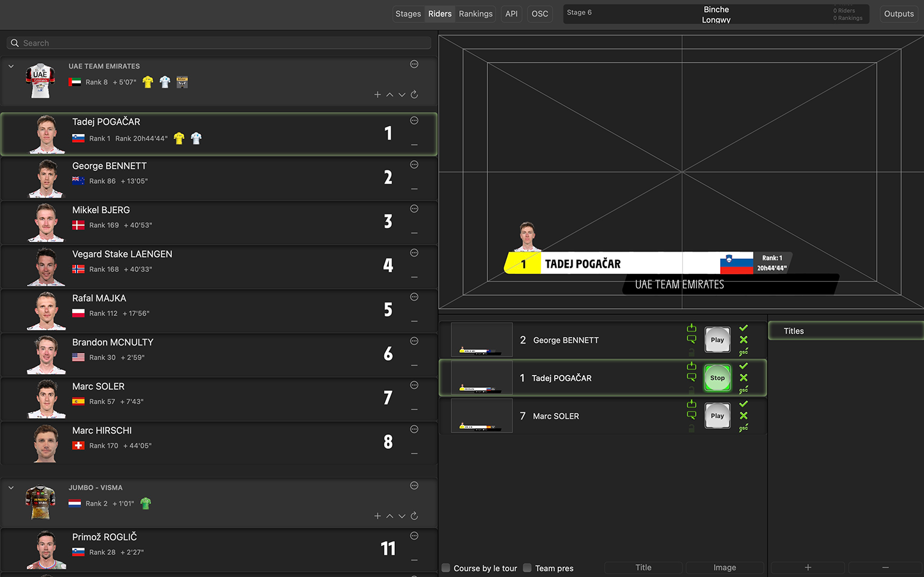Open more options for Marc SOLER rider
Image resolution: width=924 pixels, height=577 pixels.
click(x=414, y=385)
